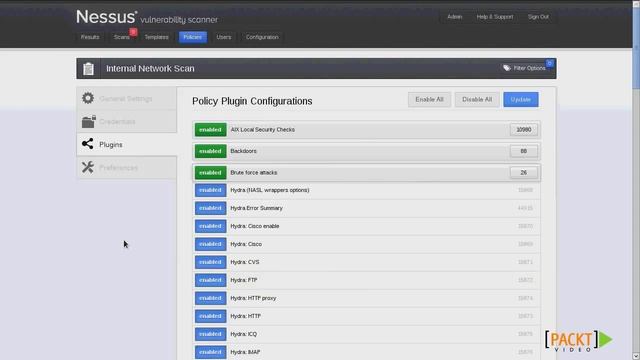
Task: Click the Hydra Error Summary plugin name
Action: 256,208
